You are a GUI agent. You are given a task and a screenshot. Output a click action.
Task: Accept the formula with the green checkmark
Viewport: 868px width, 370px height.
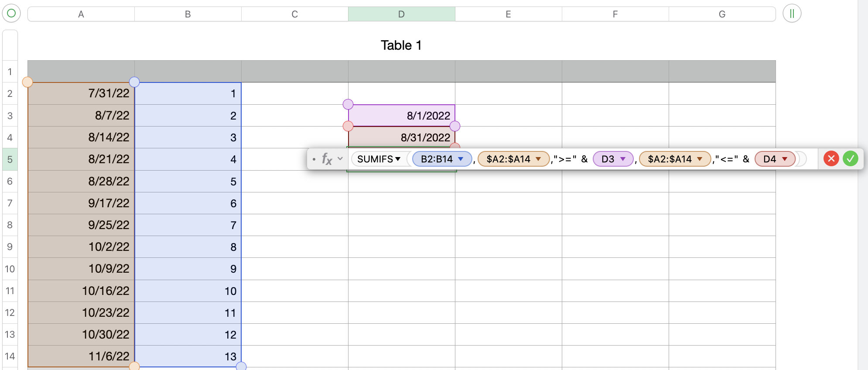click(850, 159)
